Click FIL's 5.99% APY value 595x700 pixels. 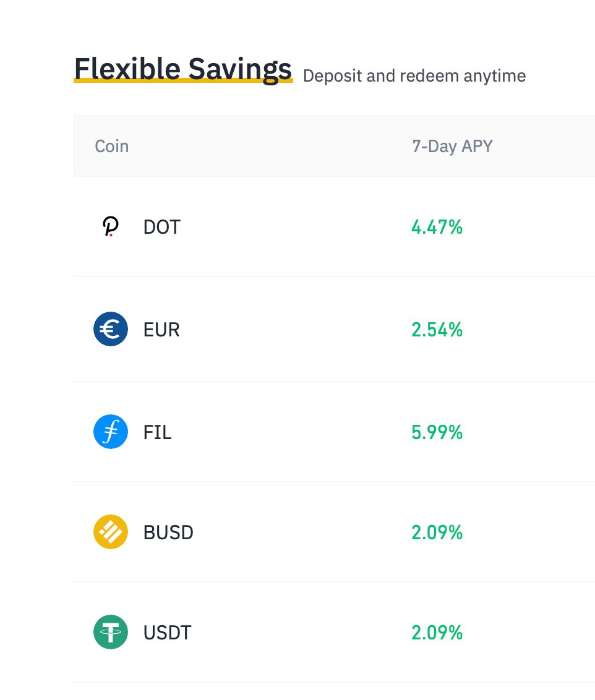coord(437,433)
